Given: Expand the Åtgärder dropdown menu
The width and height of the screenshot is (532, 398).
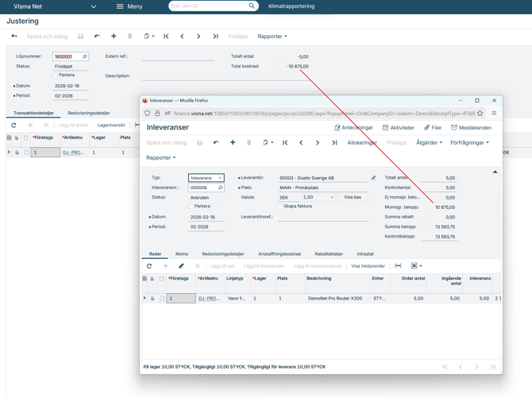Looking at the screenshot, I should tap(429, 143).
